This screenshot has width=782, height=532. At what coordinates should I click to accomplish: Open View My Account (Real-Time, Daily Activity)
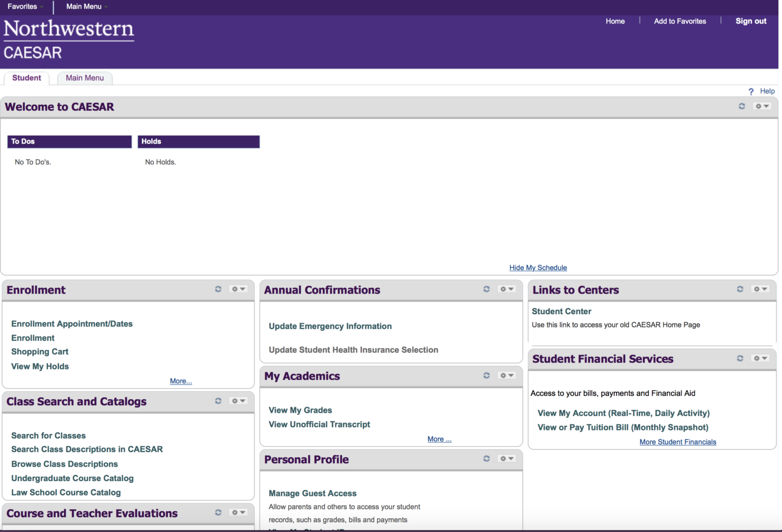(x=624, y=413)
